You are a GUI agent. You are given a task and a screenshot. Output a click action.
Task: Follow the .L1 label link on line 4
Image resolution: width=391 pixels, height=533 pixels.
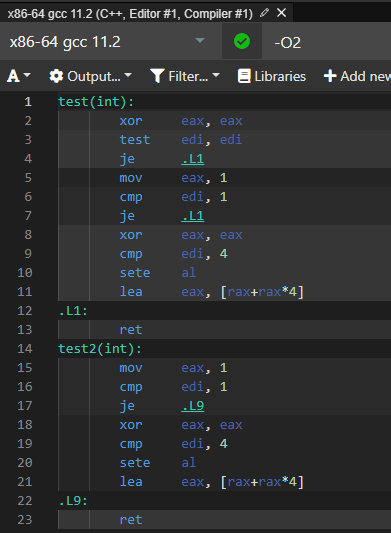click(x=192, y=159)
